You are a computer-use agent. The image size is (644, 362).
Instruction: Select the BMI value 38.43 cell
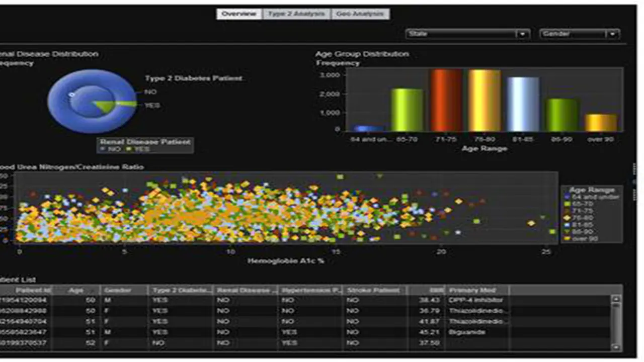coord(426,300)
